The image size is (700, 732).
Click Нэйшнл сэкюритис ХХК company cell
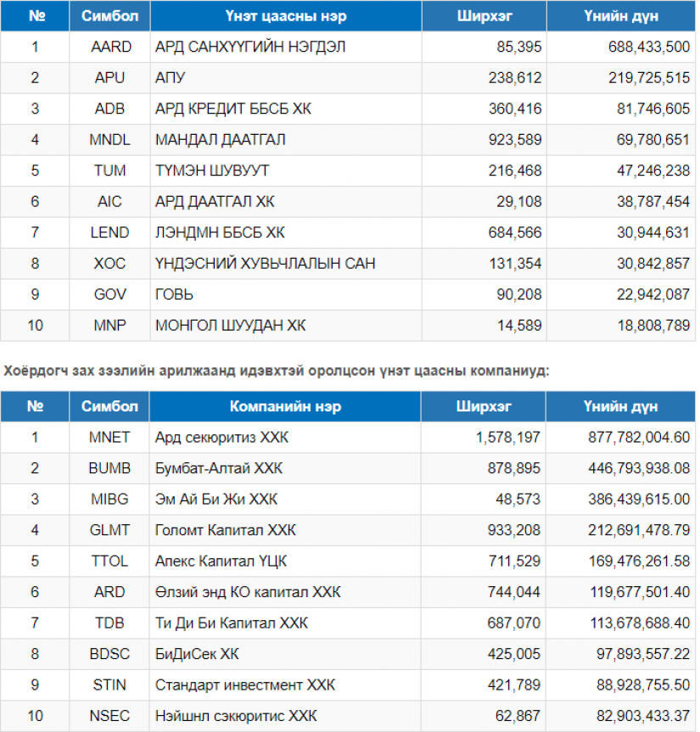[285, 716]
